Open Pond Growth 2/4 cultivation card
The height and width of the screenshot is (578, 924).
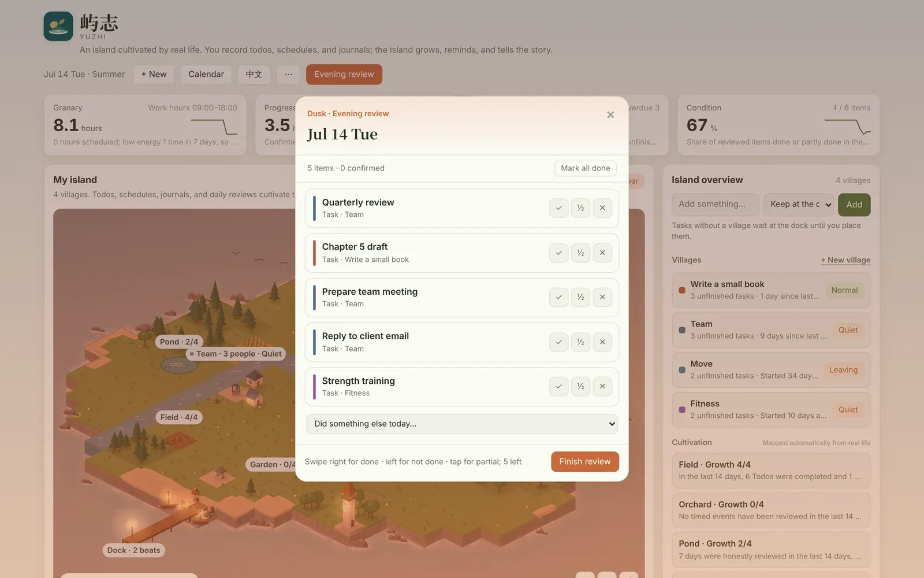(x=771, y=550)
